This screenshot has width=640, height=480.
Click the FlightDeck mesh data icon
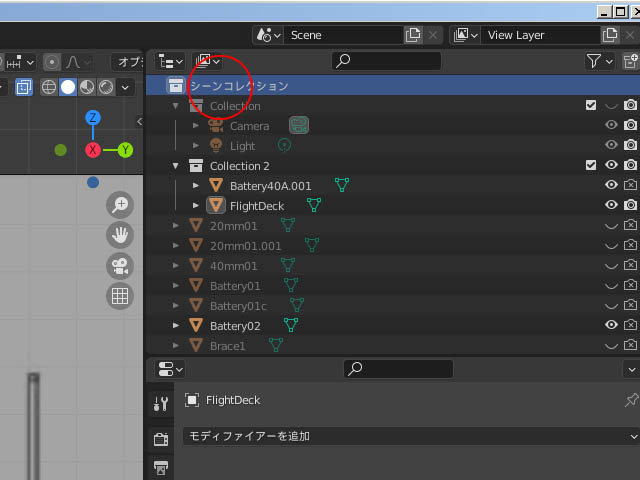point(314,205)
